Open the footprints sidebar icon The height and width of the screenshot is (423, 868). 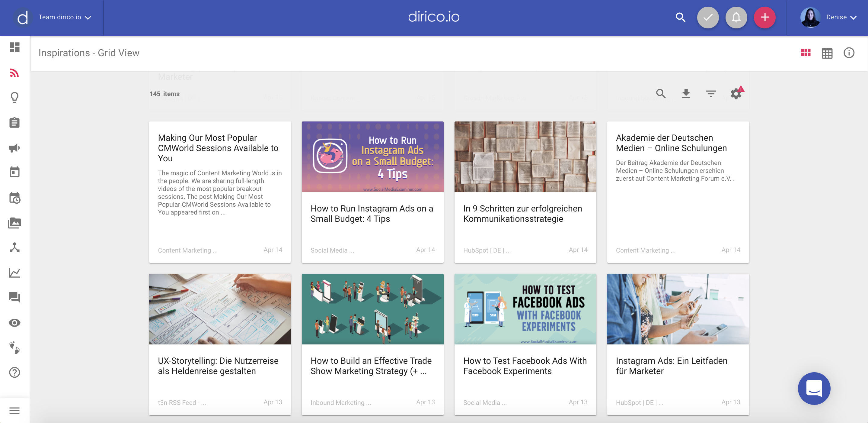14,347
